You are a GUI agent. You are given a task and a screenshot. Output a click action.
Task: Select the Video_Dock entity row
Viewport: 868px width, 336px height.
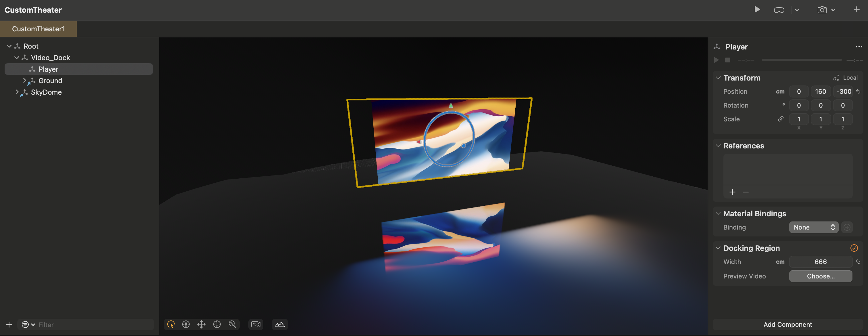click(79, 58)
